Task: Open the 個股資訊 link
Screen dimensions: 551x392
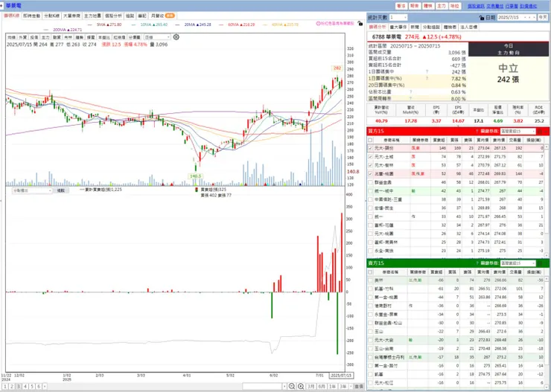Action: point(476,6)
